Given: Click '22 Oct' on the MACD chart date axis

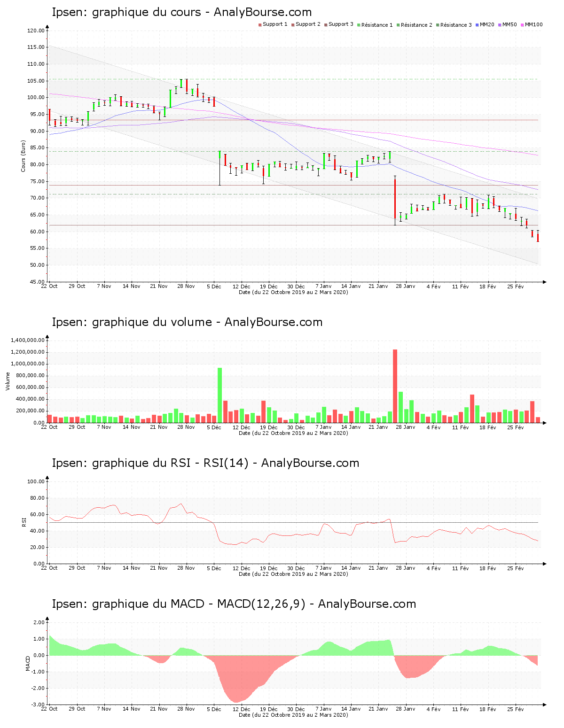Looking at the screenshot, I should [x=49, y=709].
